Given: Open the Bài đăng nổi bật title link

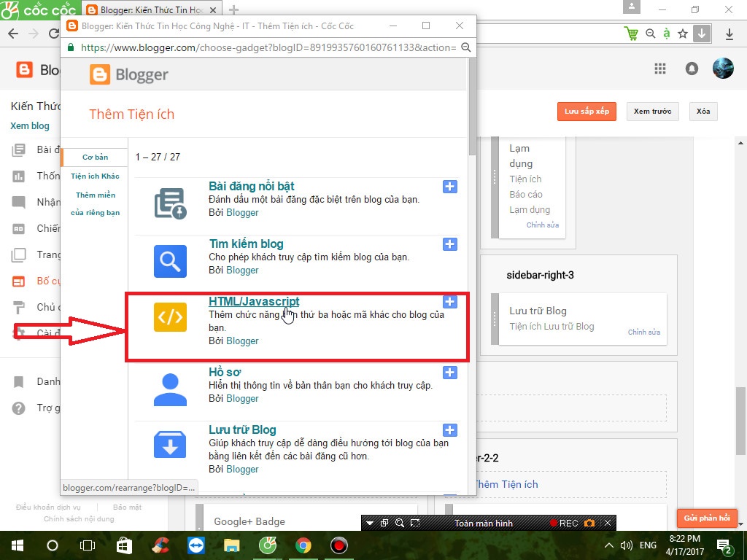Looking at the screenshot, I should point(252,186).
